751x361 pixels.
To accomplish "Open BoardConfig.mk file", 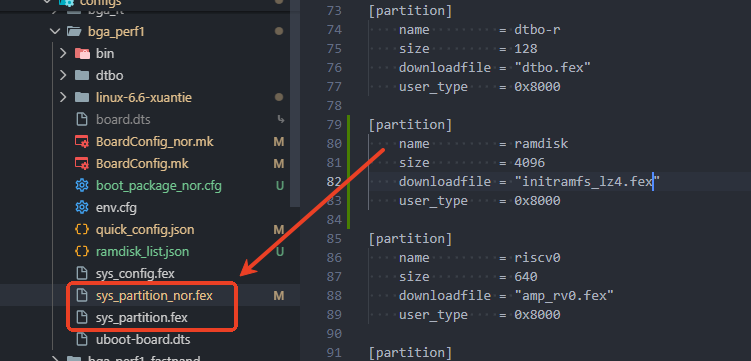I will 142,164.
